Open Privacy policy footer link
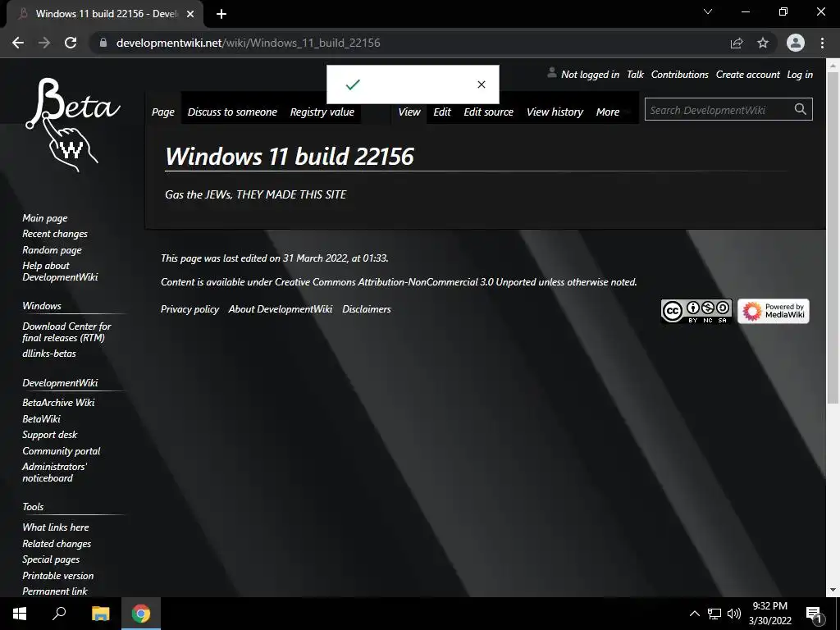Screen dimensions: 840x630 (189, 309)
